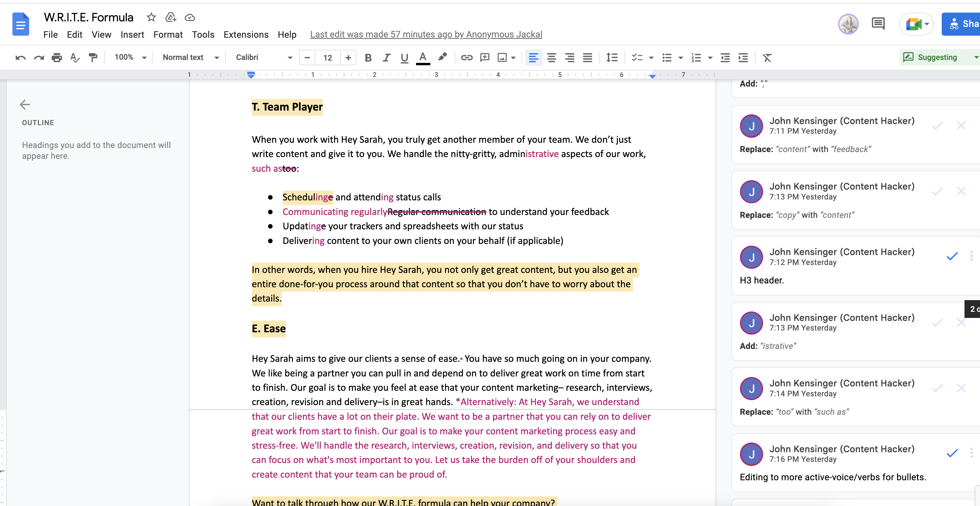The height and width of the screenshot is (506, 980).
Task: Select the Paint format tool
Action: click(x=93, y=58)
